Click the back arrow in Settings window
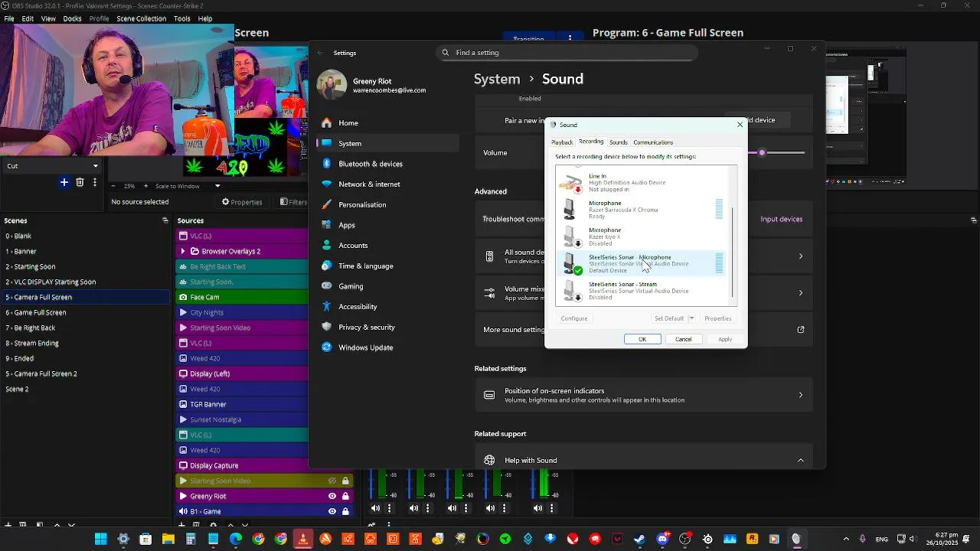Image resolution: width=980 pixels, height=551 pixels. 321,53
